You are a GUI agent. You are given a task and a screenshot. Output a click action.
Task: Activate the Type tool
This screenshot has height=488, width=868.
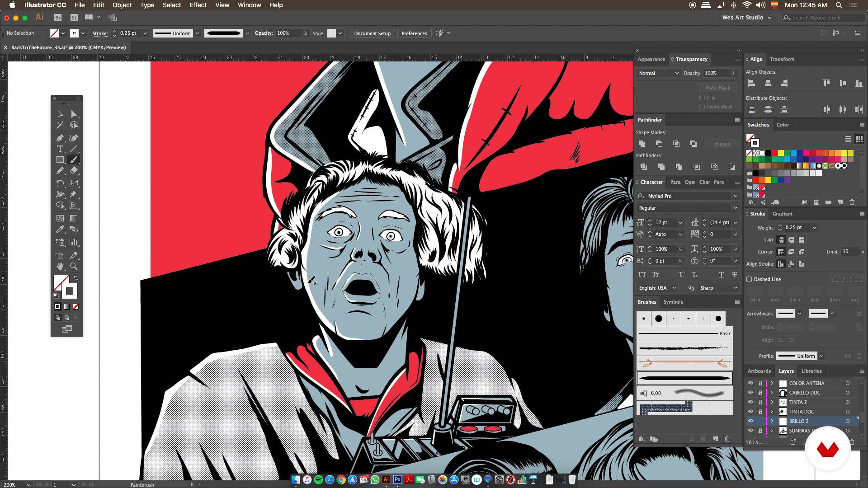click(x=60, y=149)
